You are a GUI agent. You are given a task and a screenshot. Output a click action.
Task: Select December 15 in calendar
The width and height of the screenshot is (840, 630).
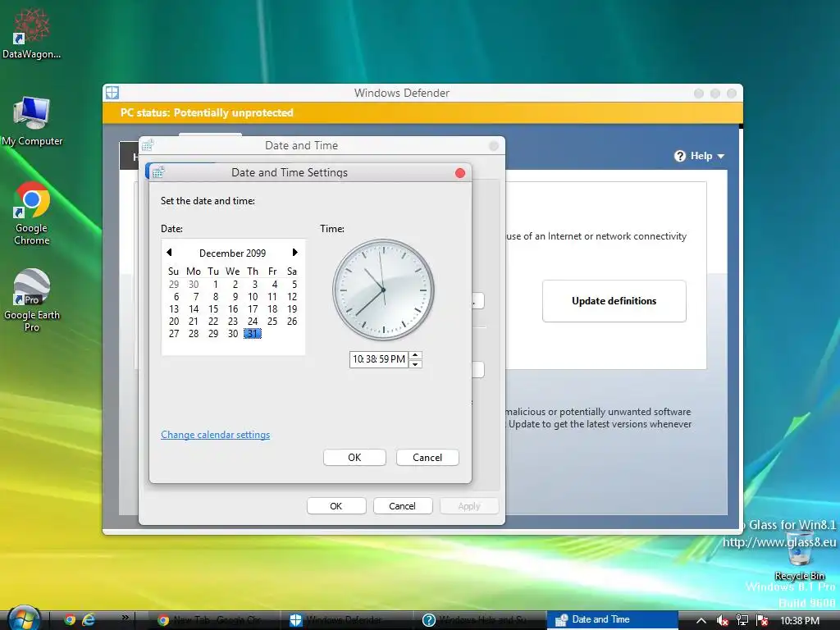coord(213,309)
